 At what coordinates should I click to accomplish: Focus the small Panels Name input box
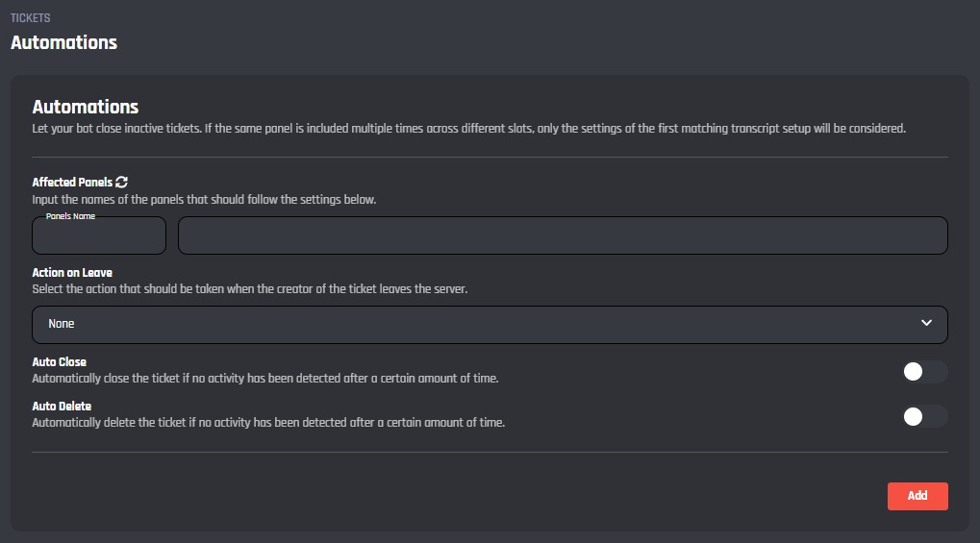99,236
